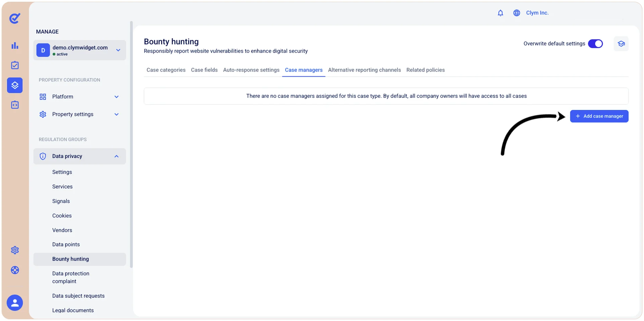Open the checklist tasks icon in sidebar

(x=15, y=65)
